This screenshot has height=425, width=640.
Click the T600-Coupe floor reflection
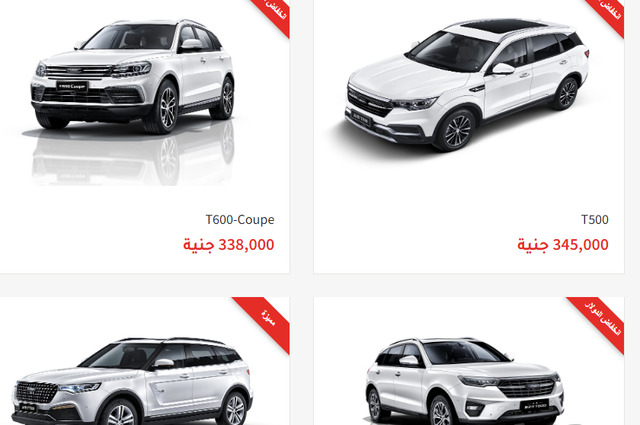pos(133,157)
